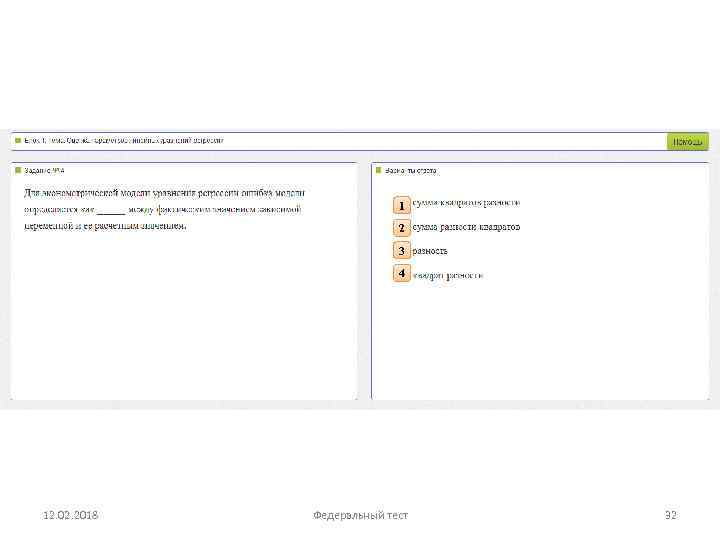This screenshot has width=720, height=540.
Task: Click the 'Федеральный тест' footer text
Action: [x=360, y=515]
